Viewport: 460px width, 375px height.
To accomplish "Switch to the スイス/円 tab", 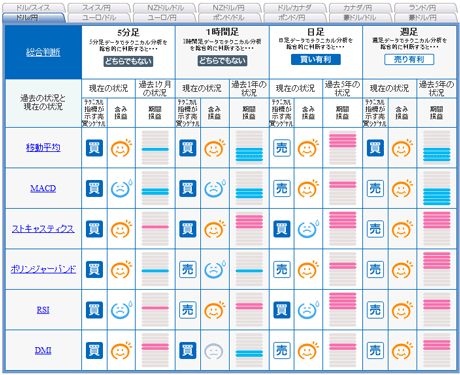I will (x=99, y=8).
